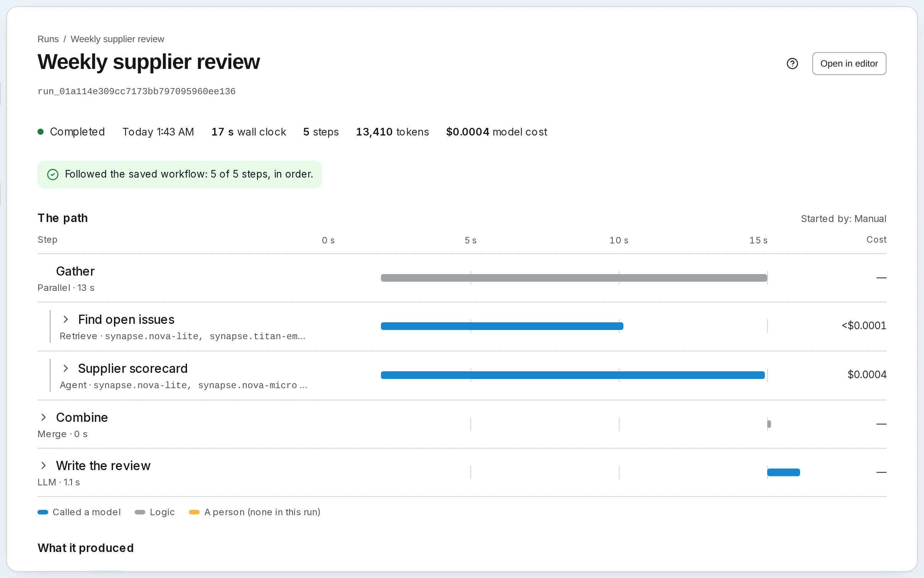
Task: Click the '<$0.0001' cost cell
Action: pyautogui.click(x=864, y=326)
